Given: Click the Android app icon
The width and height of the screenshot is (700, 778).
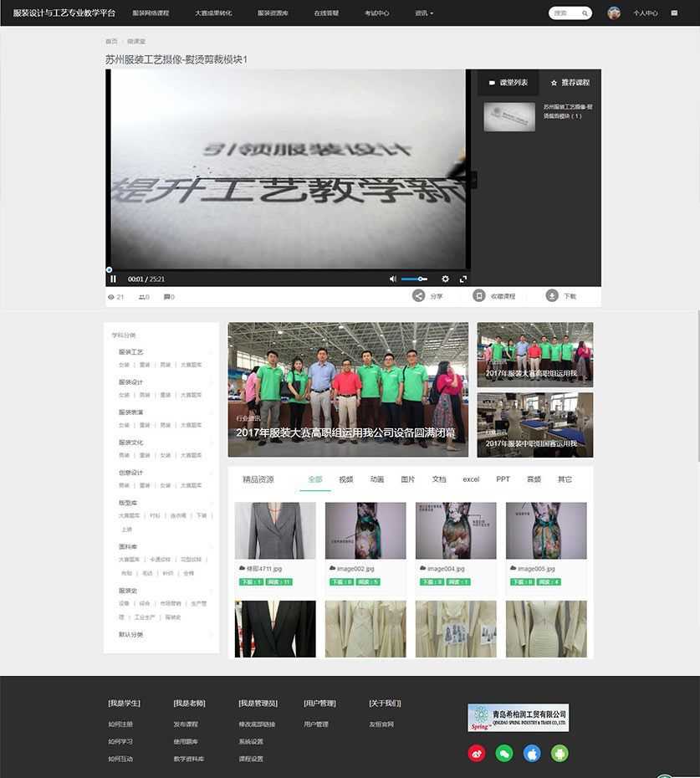Looking at the screenshot, I should [x=559, y=754].
